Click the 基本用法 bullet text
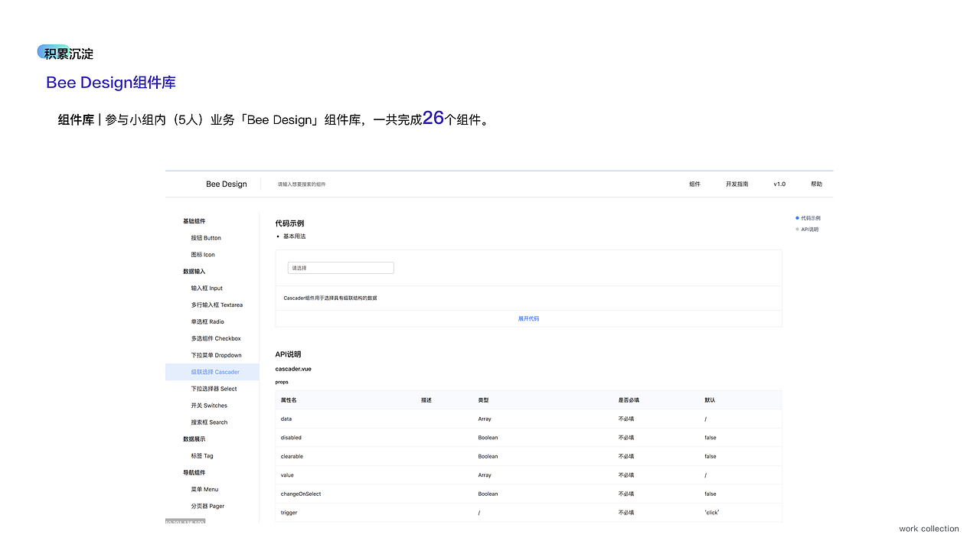 [x=294, y=236]
